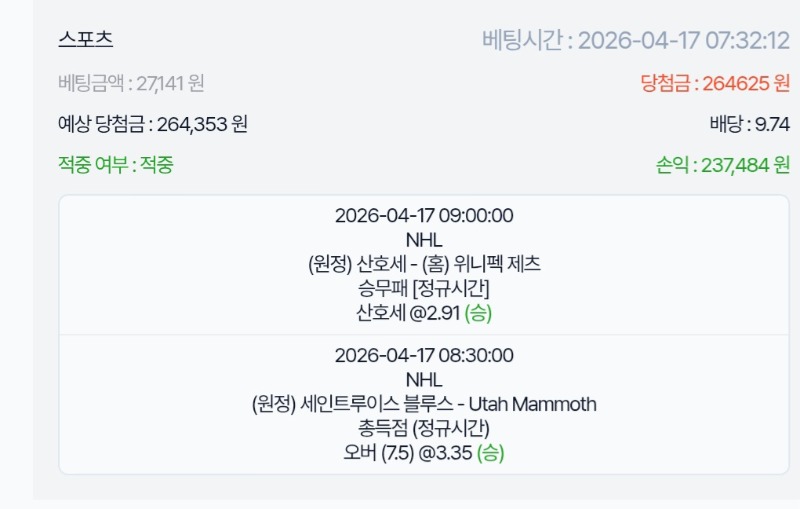Screen dimensions: 800x509
Task: Click the 배당 9.74 odds label
Action: pos(749,125)
